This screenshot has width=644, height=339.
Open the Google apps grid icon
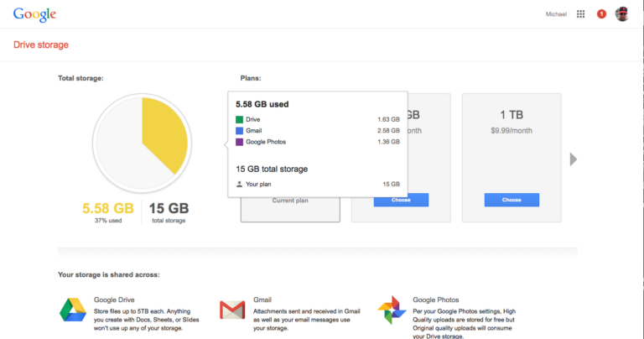click(580, 14)
